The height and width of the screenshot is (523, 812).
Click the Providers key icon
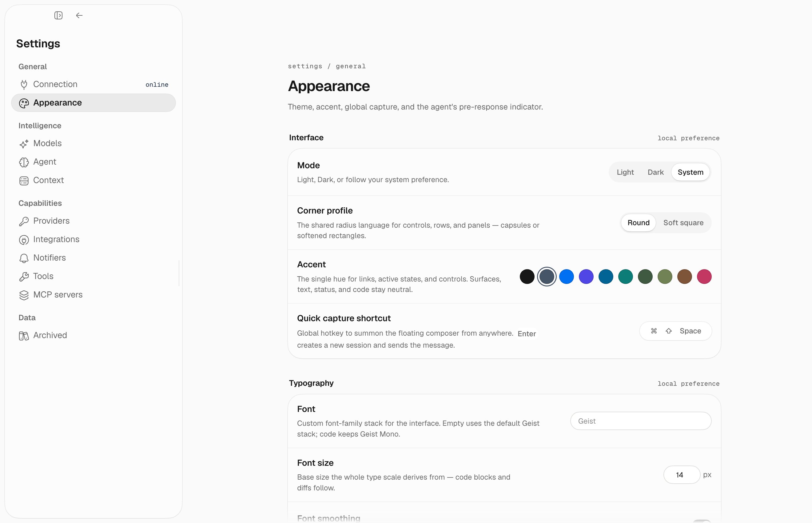pyautogui.click(x=24, y=221)
